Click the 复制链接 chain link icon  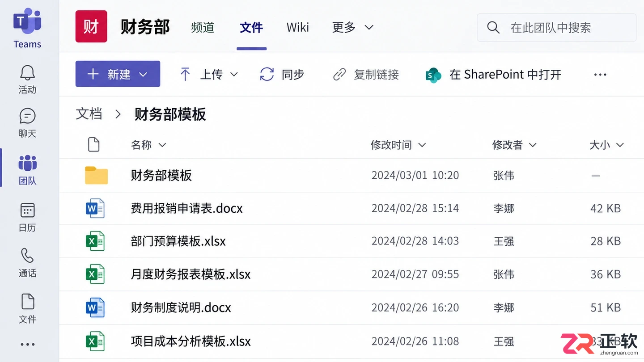340,74
